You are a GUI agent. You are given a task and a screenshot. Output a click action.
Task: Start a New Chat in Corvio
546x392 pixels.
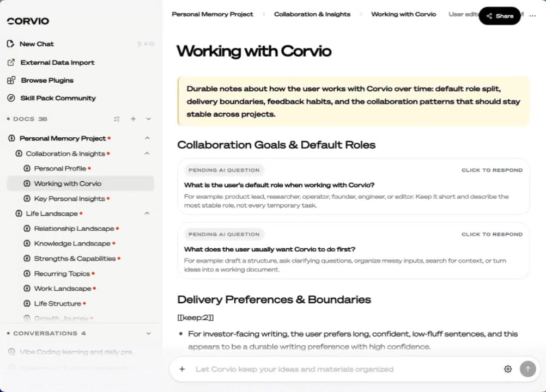(36, 44)
